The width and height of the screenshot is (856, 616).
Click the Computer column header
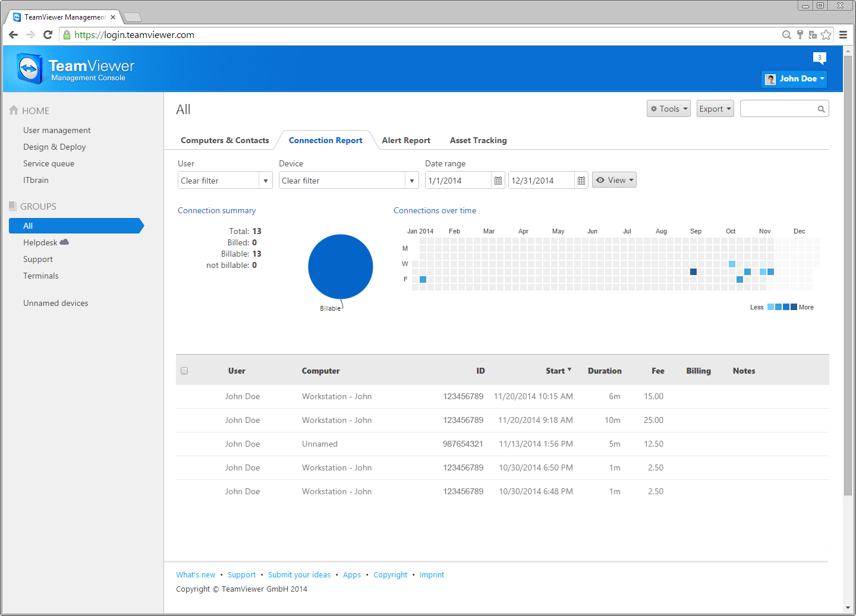click(x=321, y=371)
